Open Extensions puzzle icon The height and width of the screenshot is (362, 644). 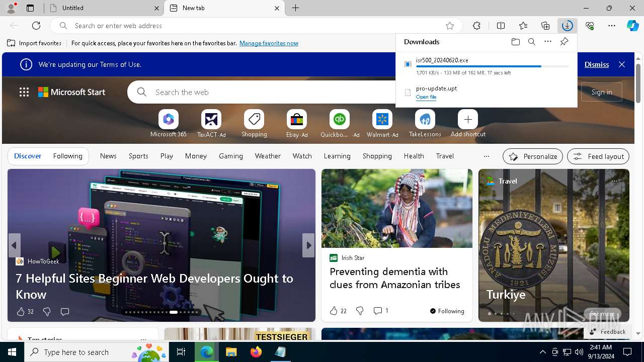[476, 26]
